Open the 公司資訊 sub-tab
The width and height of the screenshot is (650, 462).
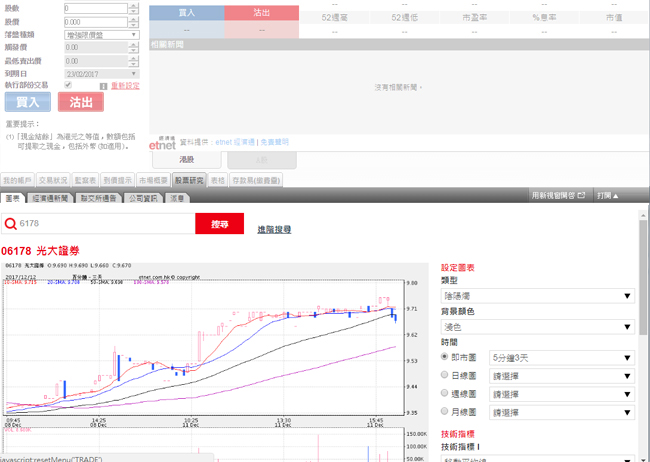point(143,198)
